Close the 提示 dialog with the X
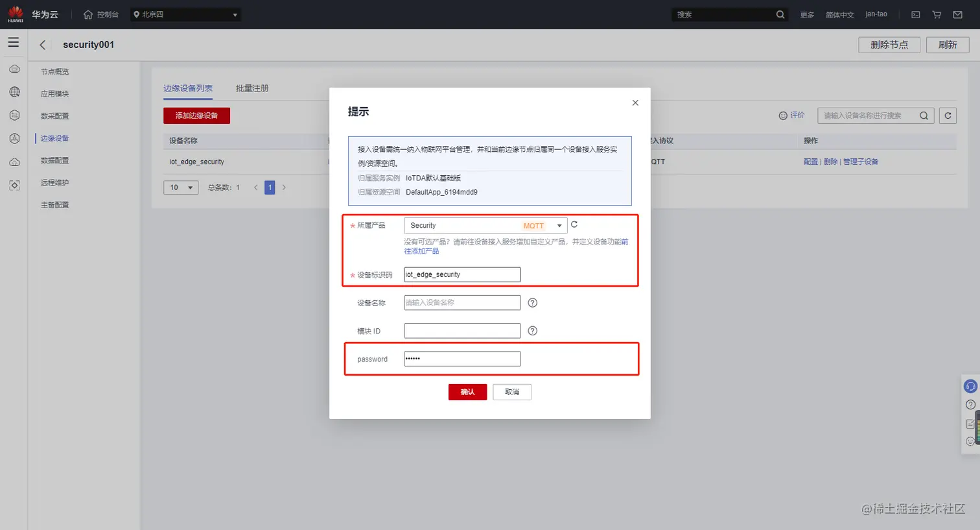The width and height of the screenshot is (980, 530). click(x=635, y=102)
